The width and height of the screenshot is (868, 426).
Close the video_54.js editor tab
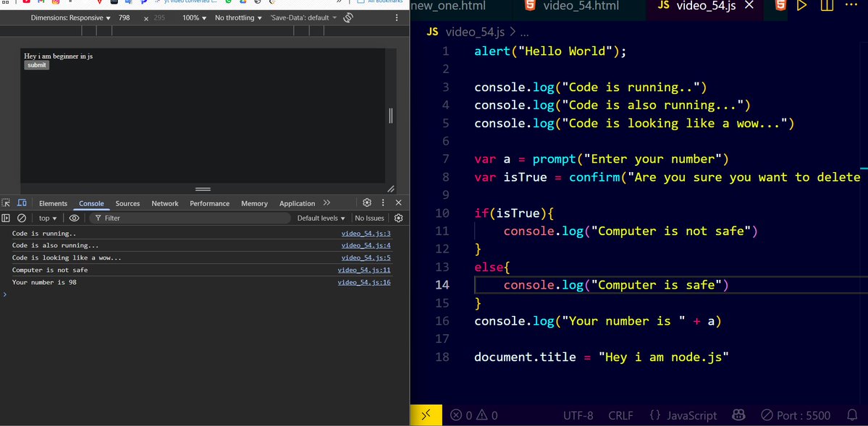(x=749, y=6)
